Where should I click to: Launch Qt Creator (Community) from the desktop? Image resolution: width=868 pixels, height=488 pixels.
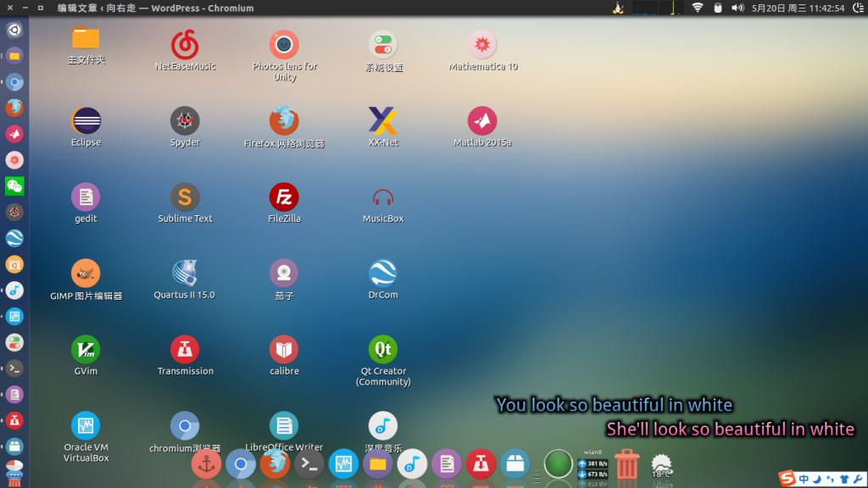click(383, 350)
